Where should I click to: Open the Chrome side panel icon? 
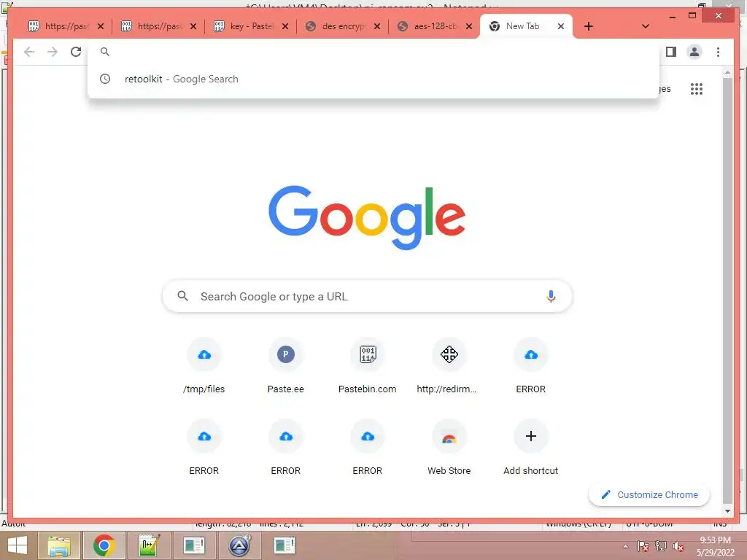coord(671,52)
